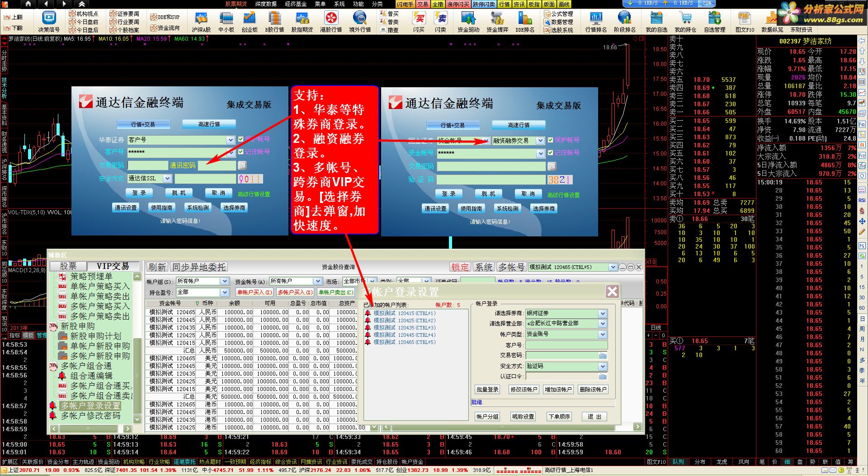This screenshot has width=868, height=476.
Task: Open the 中小板 board
Action: coord(226,22)
